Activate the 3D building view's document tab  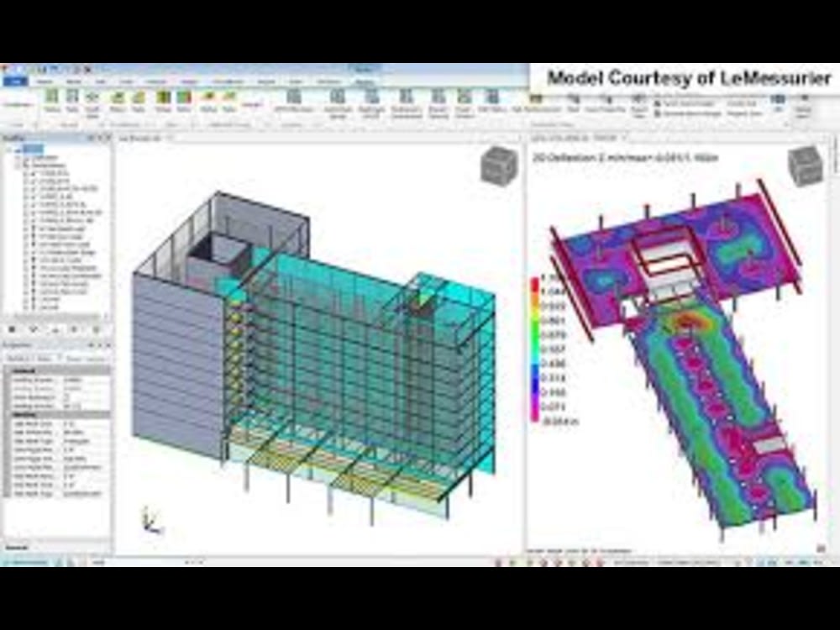(x=144, y=139)
